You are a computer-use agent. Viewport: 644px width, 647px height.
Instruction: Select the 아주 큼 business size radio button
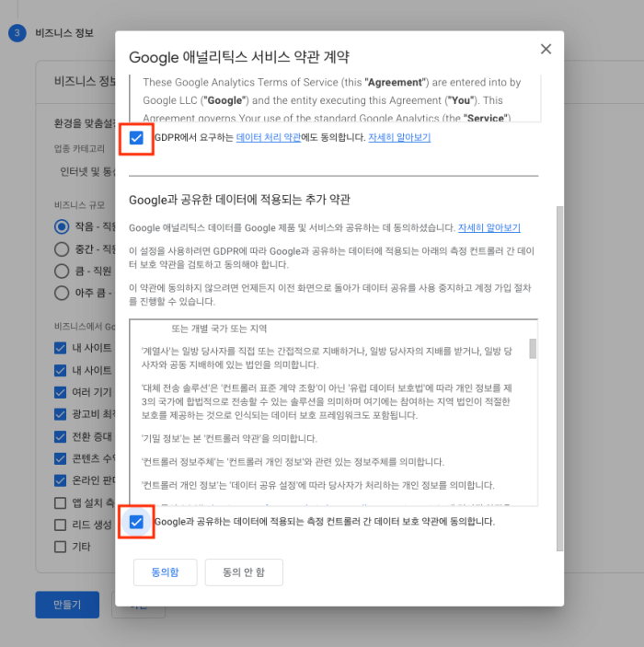tap(62, 293)
